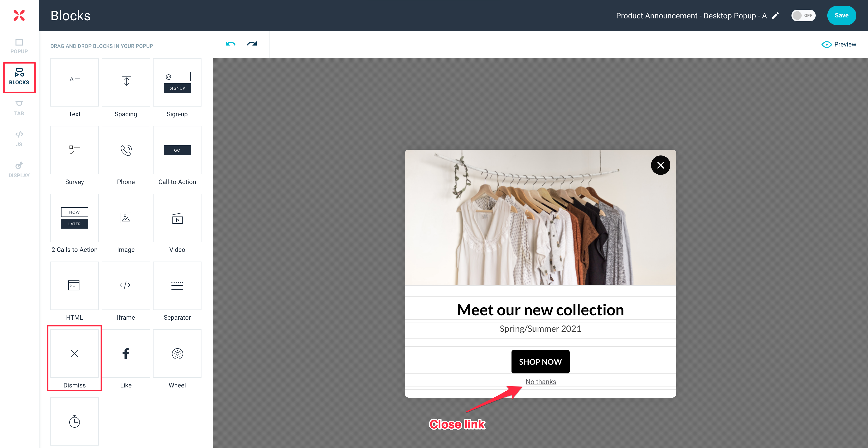Undo the last change
The image size is (868, 448).
(x=231, y=44)
